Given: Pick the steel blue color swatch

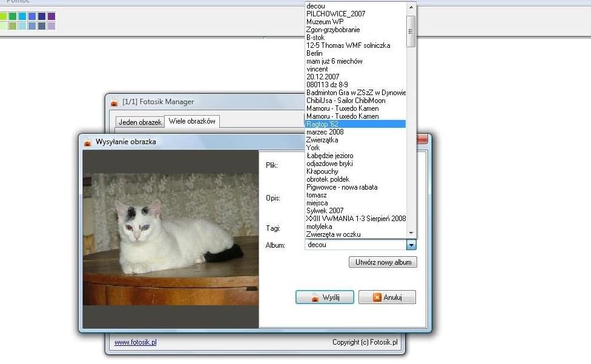Looking at the screenshot, I should point(32,26).
